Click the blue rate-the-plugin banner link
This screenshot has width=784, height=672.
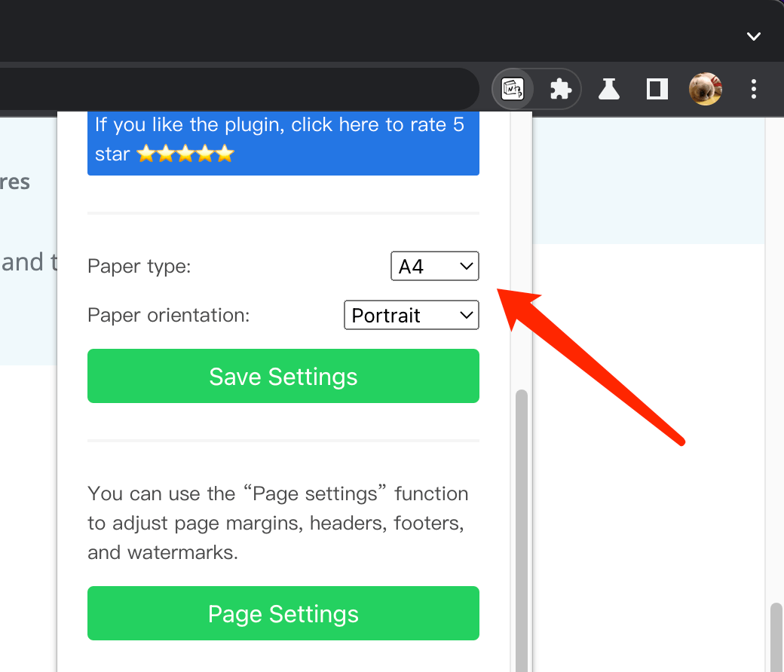283,142
